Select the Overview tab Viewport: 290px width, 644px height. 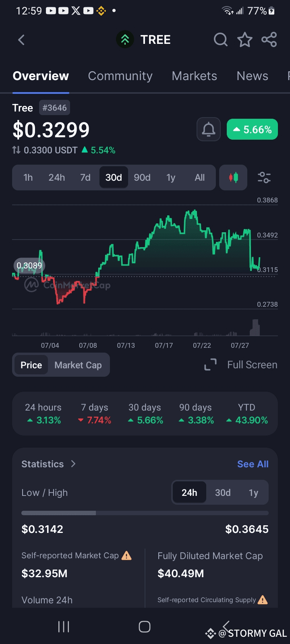coord(41,76)
